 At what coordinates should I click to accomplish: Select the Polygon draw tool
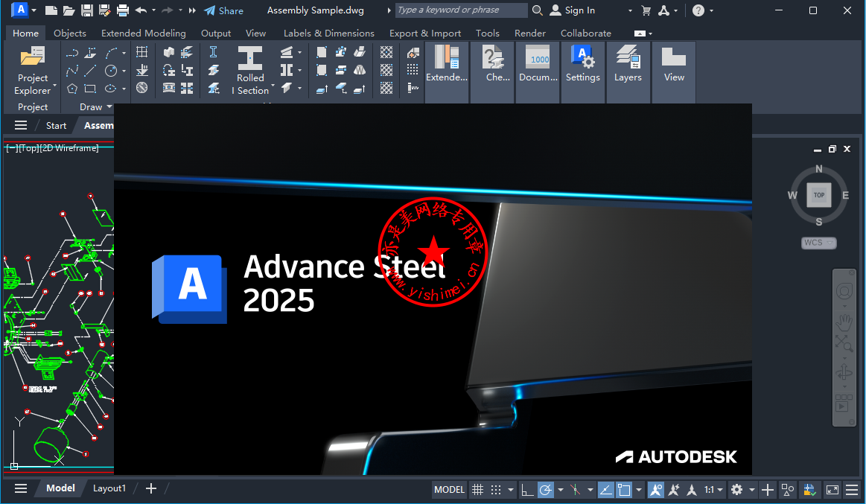pyautogui.click(x=71, y=89)
